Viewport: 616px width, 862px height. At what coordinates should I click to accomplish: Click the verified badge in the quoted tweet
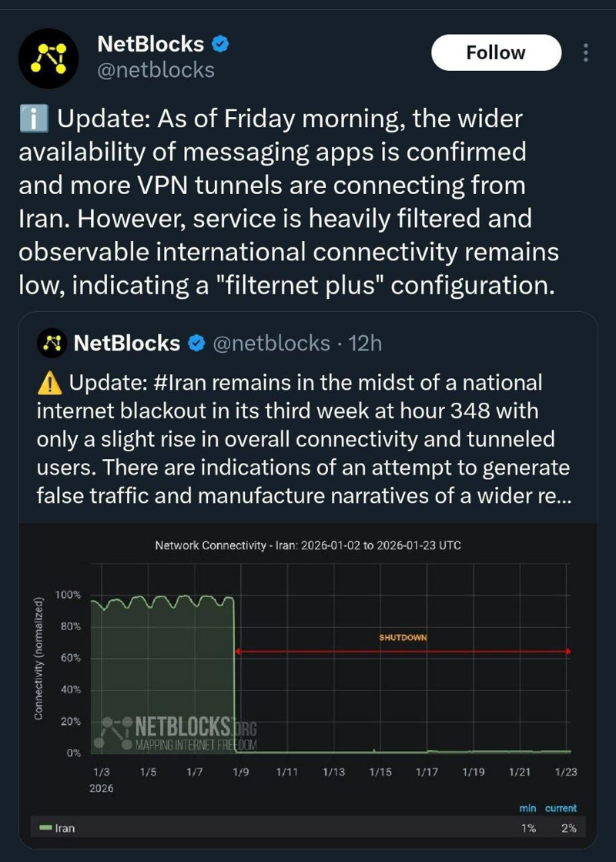click(x=196, y=343)
